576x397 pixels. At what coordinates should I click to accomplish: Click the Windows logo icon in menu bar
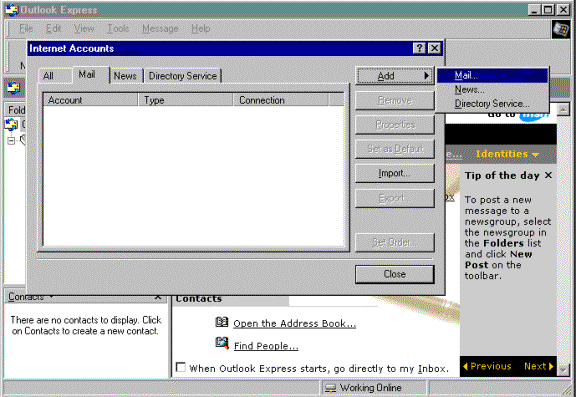(x=561, y=29)
